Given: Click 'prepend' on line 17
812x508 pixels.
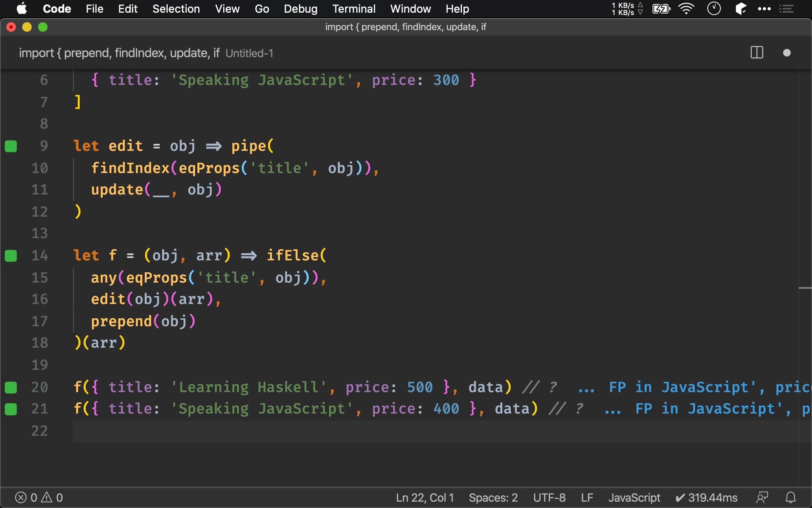Looking at the screenshot, I should [122, 321].
